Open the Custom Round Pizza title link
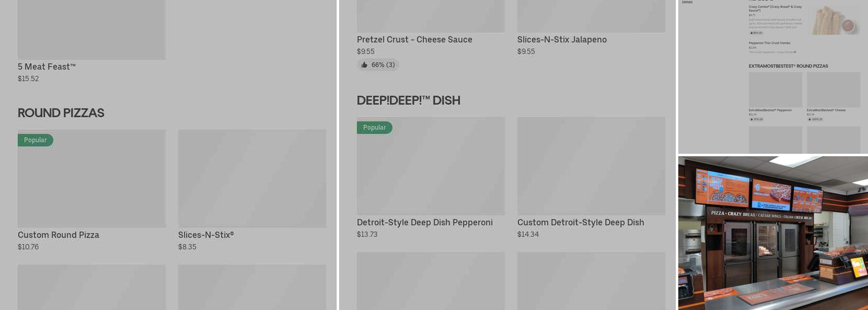This screenshot has height=310, width=868. [x=58, y=235]
